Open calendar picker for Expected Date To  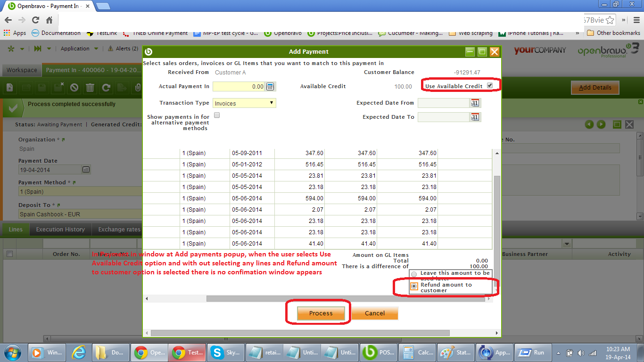click(x=475, y=117)
